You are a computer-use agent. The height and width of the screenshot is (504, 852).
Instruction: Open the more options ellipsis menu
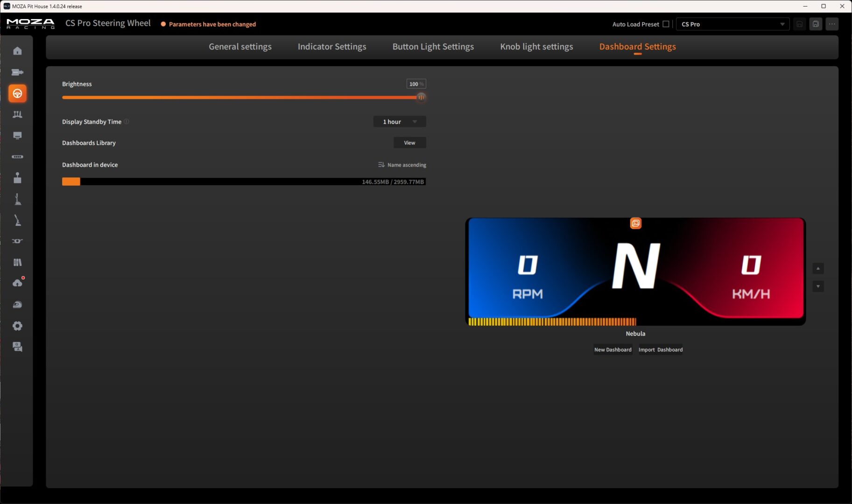coord(832,24)
